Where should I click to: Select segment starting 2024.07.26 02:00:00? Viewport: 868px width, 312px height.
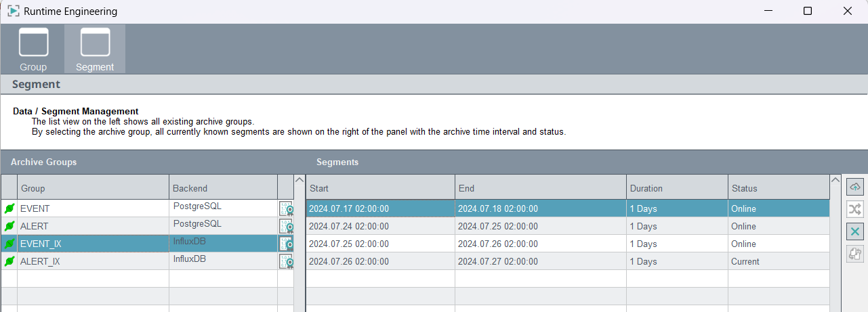568,261
